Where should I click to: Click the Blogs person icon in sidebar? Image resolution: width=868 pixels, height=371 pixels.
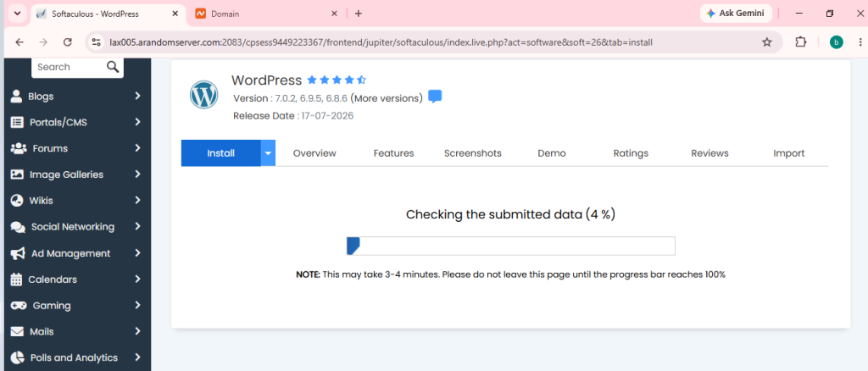pyautogui.click(x=17, y=97)
